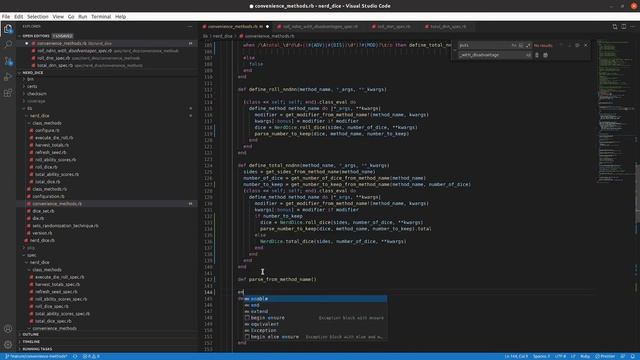
Task: Open editor more actions ellipsis
Action: point(632,27)
